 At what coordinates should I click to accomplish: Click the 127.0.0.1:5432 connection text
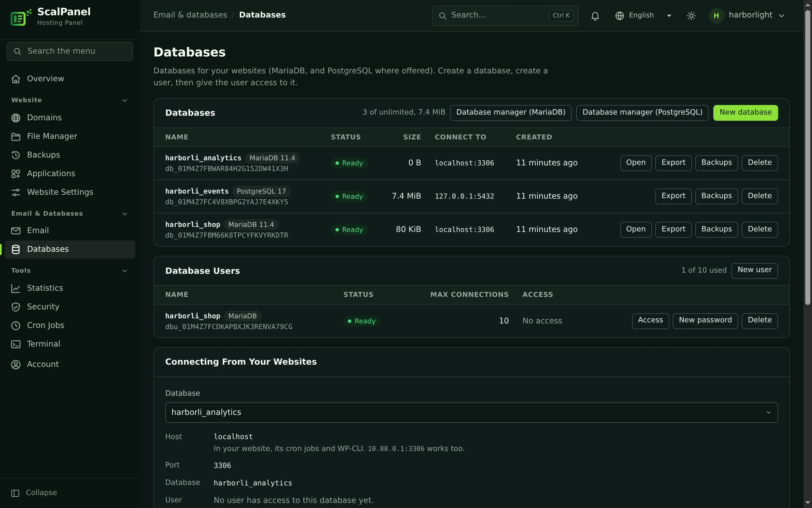(464, 196)
